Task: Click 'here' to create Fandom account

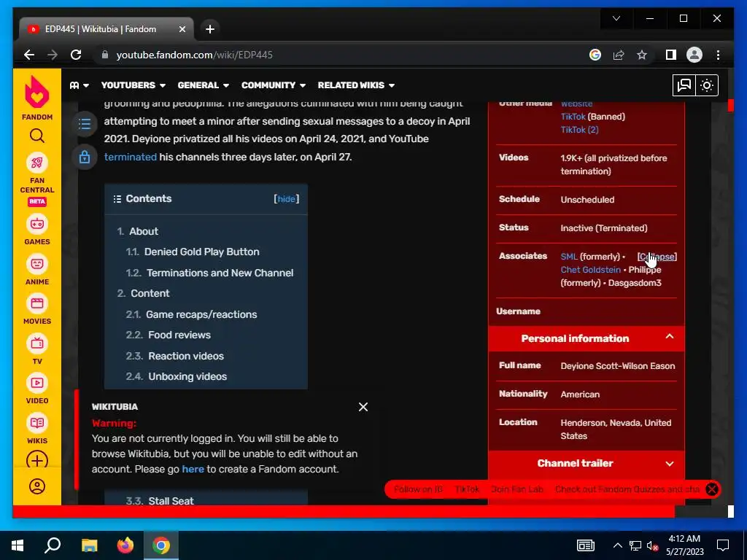Action: [x=193, y=469]
